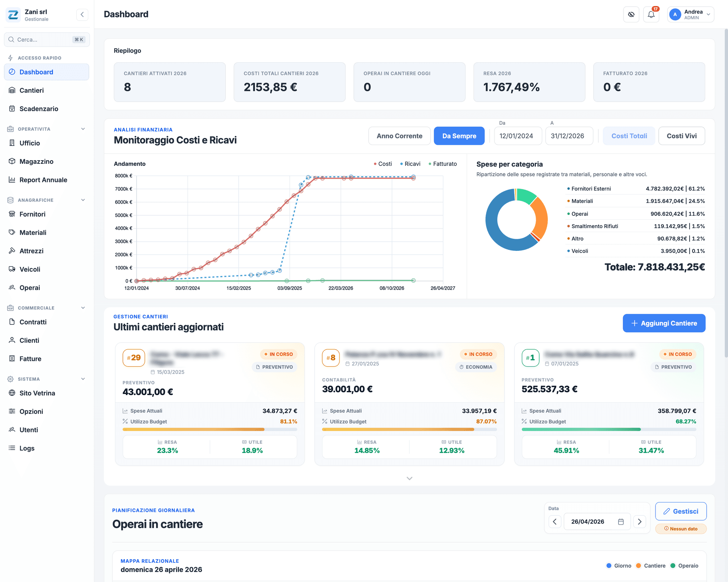Screen dimensions: 728x582
Task: Click the Nessun dato warning badge
Action: 681,529
